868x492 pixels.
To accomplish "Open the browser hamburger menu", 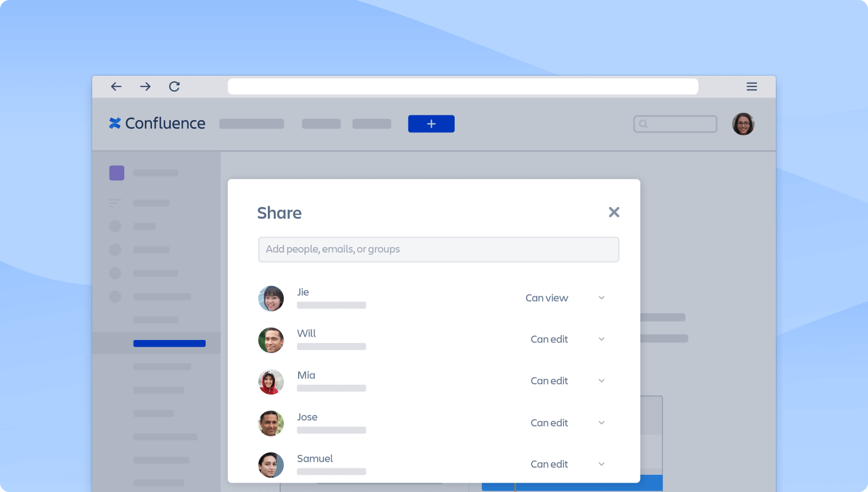I will click(752, 86).
